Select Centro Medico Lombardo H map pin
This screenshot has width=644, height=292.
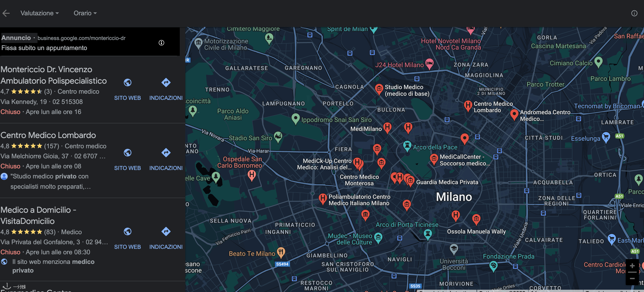point(468,106)
